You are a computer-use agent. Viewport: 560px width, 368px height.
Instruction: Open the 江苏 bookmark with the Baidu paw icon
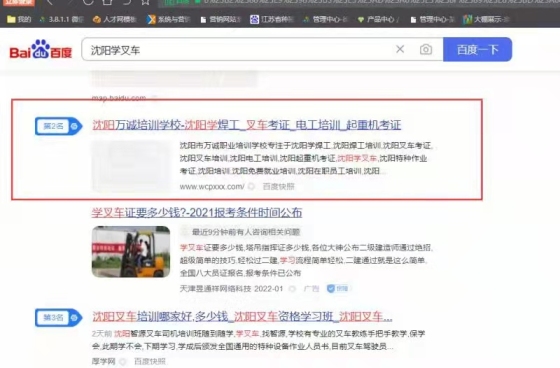pos(272,19)
